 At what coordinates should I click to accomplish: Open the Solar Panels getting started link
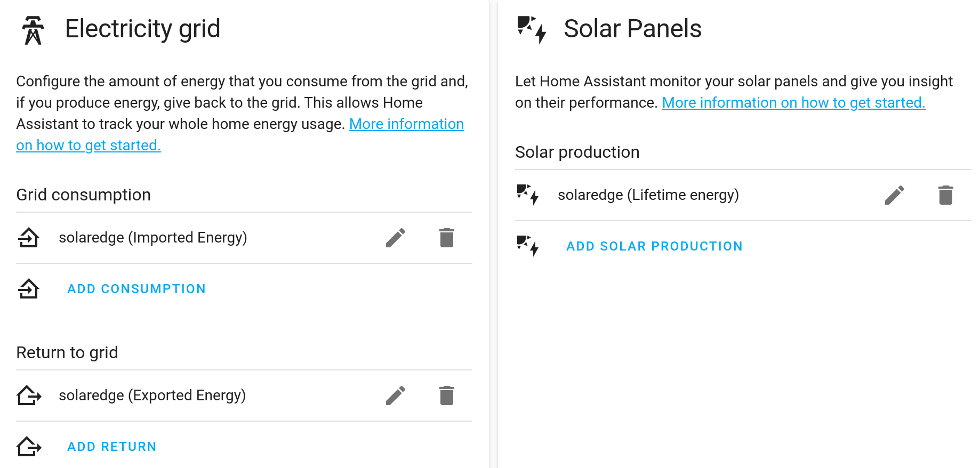pos(793,103)
